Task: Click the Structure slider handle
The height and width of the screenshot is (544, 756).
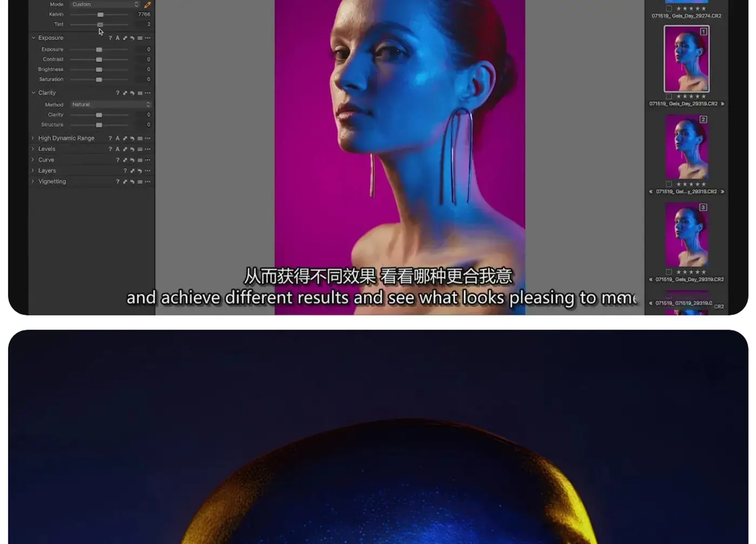Action: pos(99,125)
